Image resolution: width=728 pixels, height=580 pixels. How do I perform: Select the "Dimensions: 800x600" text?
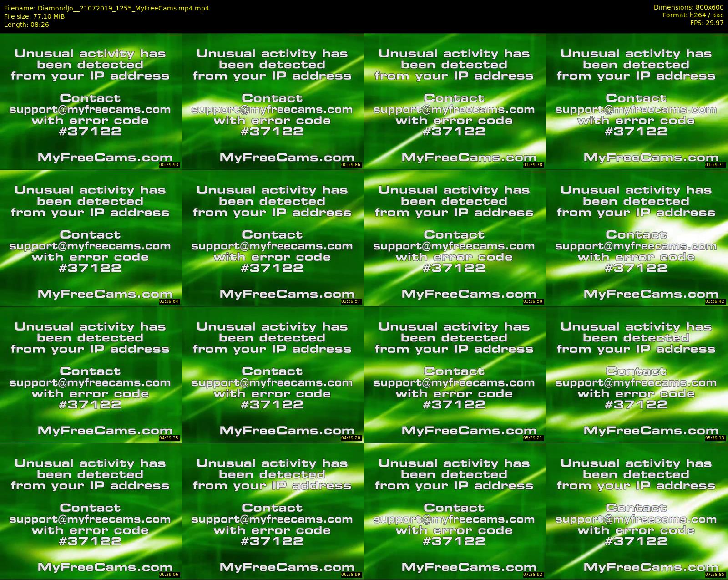click(x=688, y=7)
